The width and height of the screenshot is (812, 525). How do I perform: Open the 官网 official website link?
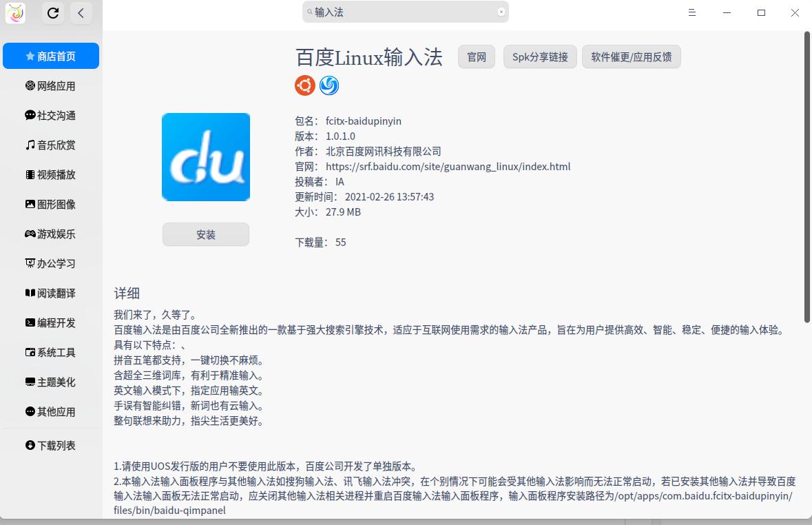(476, 57)
